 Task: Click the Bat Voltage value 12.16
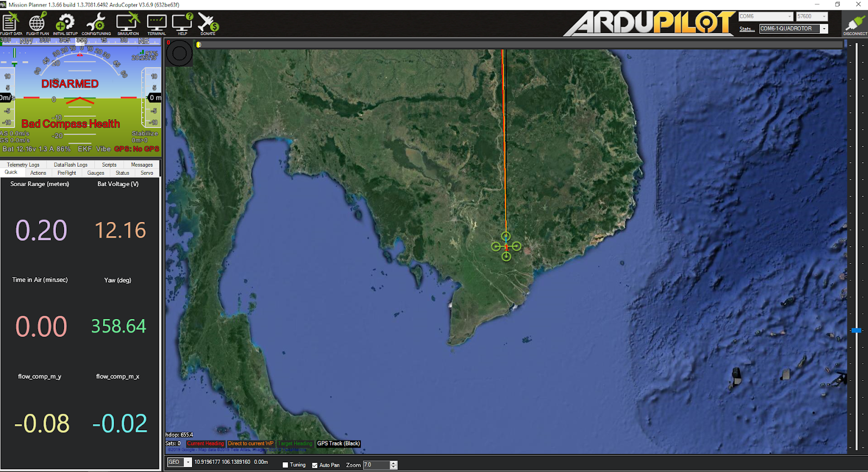pyautogui.click(x=120, y=231)
